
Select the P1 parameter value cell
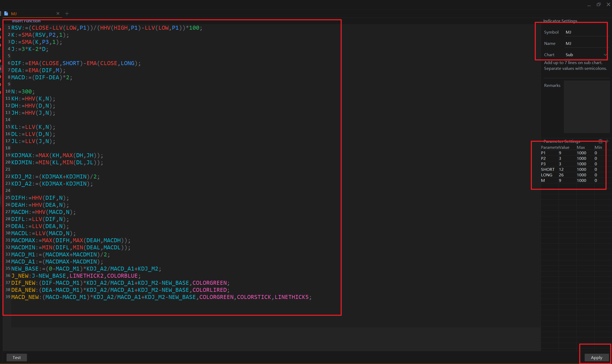(567, 153)
